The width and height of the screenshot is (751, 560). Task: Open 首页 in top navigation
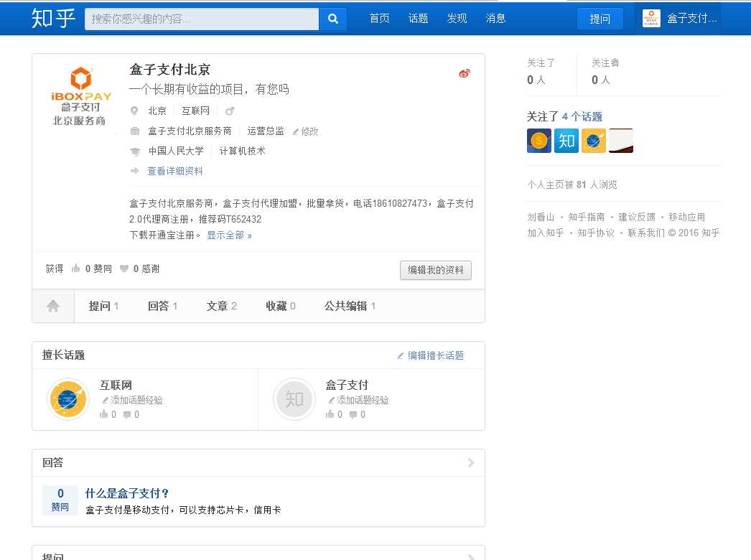379,18
